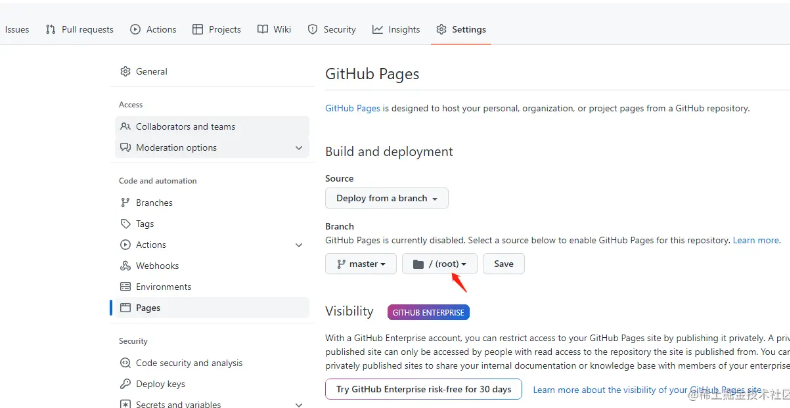The height and width of the screenshot is (408, 790).
Task: Click the GitHub Pages link in description
Action: (353, 108)
